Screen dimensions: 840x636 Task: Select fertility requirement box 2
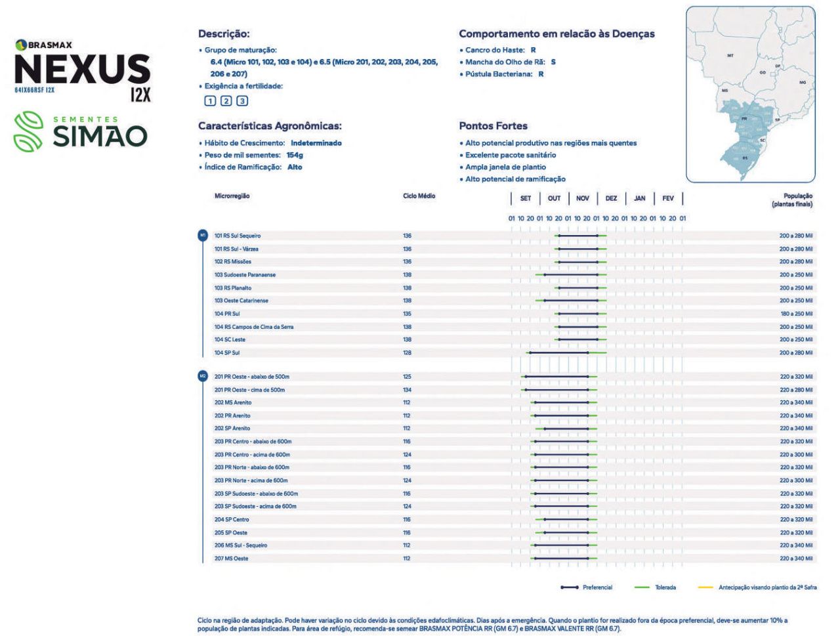pyautogui.click(x=226, y=101)
